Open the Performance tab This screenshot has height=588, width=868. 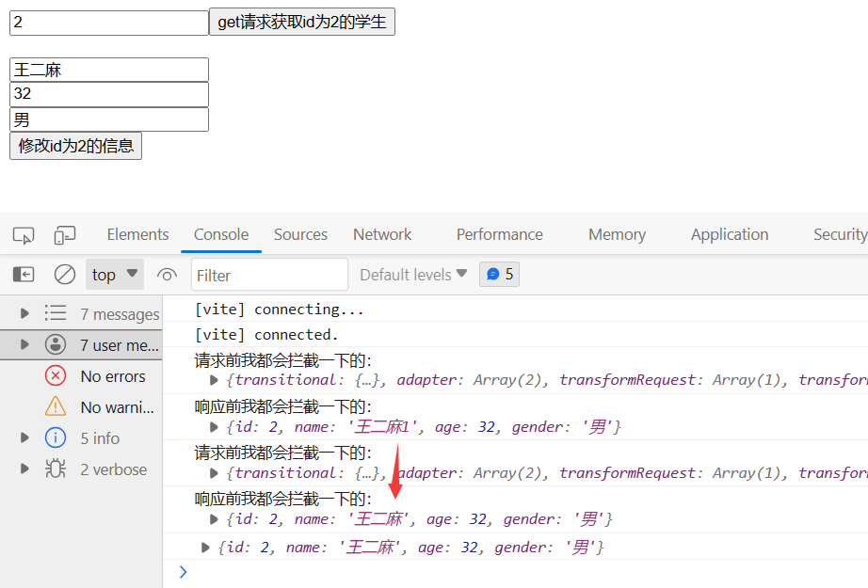499,234
